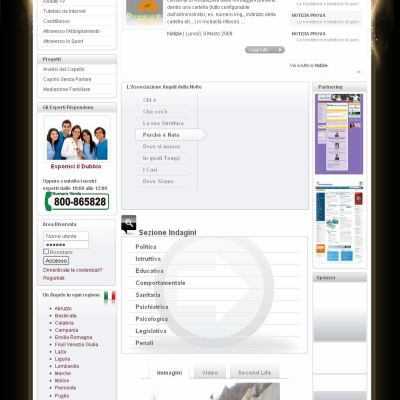Select the Marche region link
This screenshot has height=400, width=400.
[63, 373]
